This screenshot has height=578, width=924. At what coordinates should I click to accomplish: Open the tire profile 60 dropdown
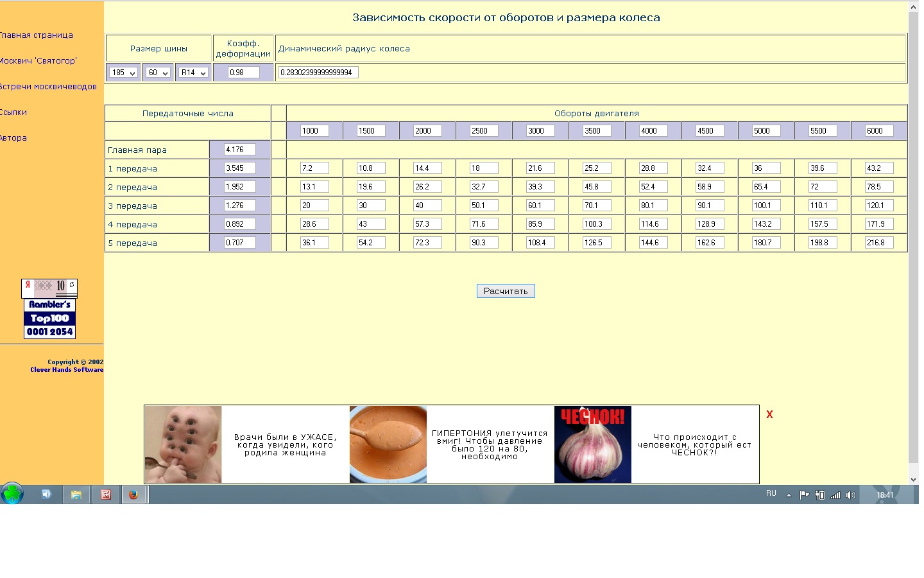point(158,73)
